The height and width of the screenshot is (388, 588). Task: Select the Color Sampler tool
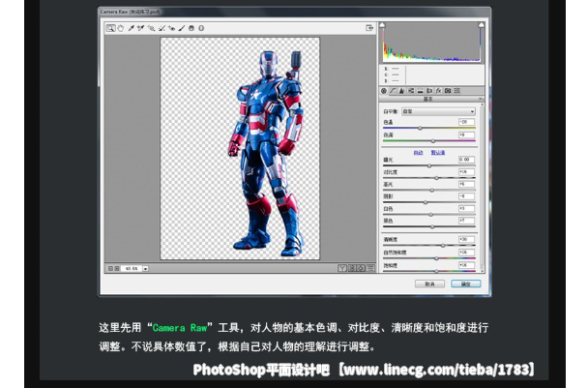[x=141, y=28]
